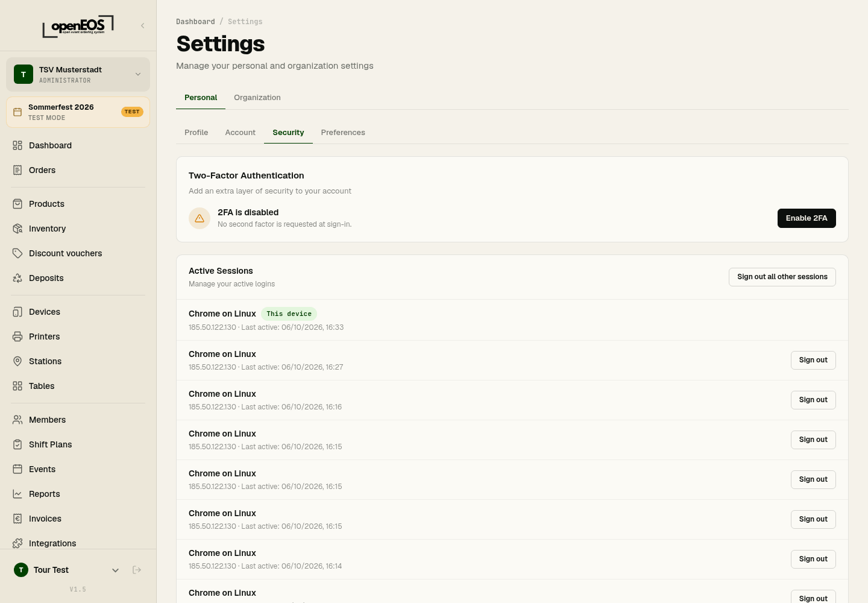Click Last active 06/10/2026, 16:33 text
Screen dimensions: 868x603
(x=292, y=327)
